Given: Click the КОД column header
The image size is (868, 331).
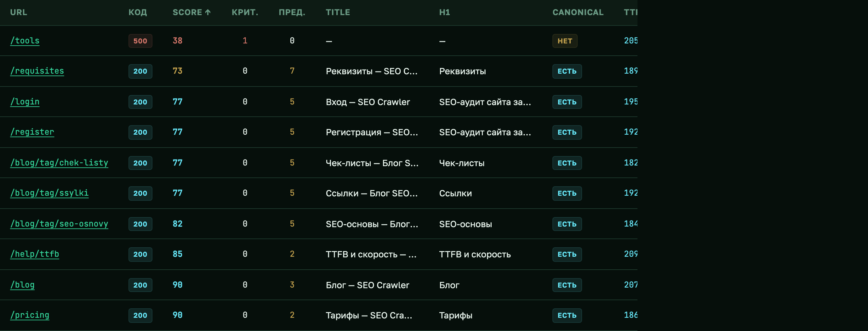Looking at the screenshot, I should point(138,13).
